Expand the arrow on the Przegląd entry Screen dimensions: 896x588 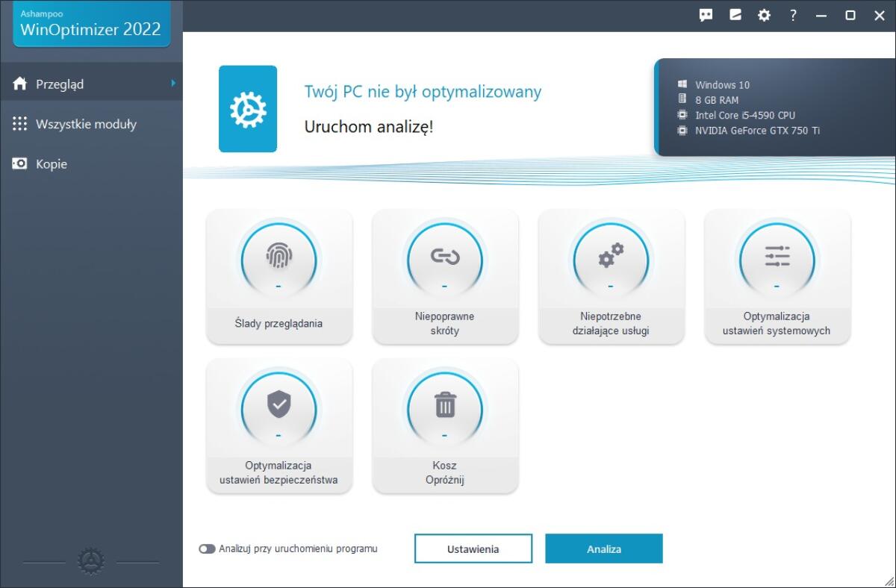(x=173, y=84)
